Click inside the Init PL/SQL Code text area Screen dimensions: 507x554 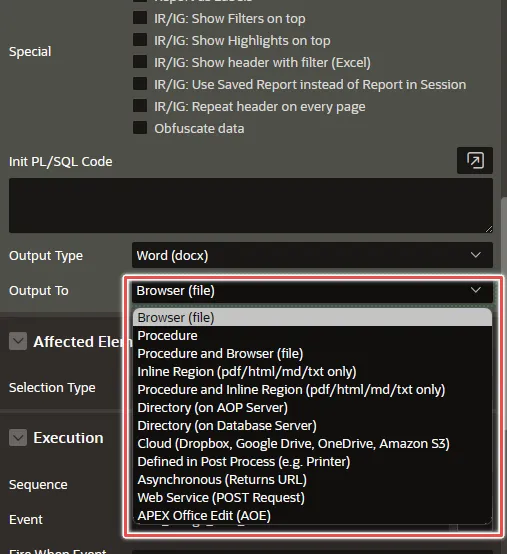click(x=251, y=205)
